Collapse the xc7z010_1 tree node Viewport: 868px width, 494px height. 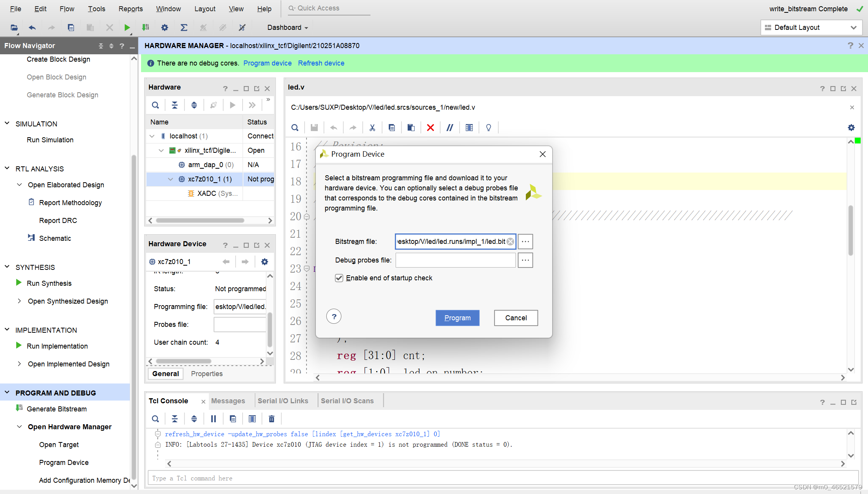pos(170,179)
